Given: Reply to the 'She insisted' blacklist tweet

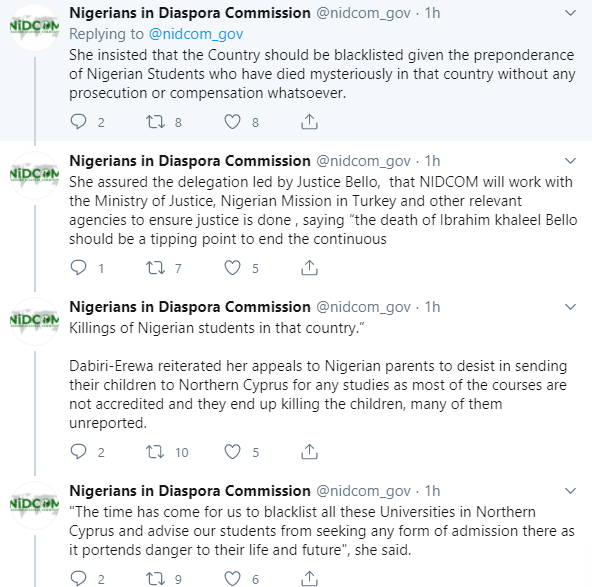Looking at the screenshot, I should point(79,122).
